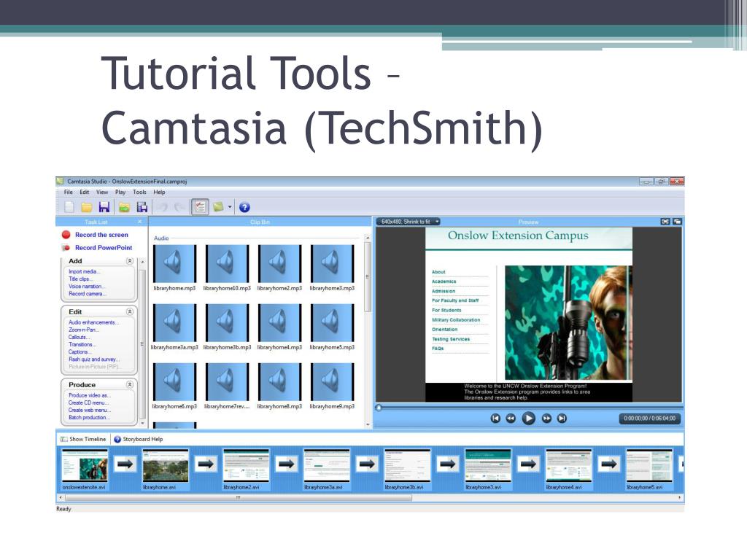Click the Title clips link
The image size is (747, 560).
pos(80,279)
